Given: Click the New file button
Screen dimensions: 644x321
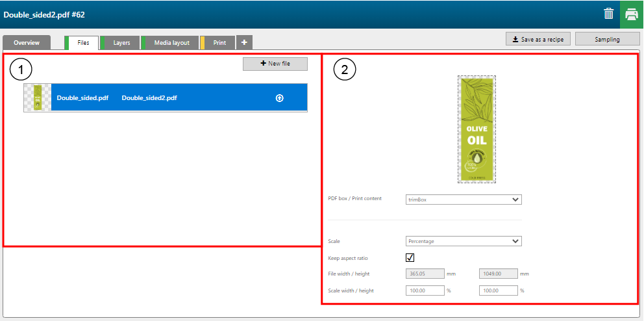Looking at the screenshot, I should (x=275, y=64).
